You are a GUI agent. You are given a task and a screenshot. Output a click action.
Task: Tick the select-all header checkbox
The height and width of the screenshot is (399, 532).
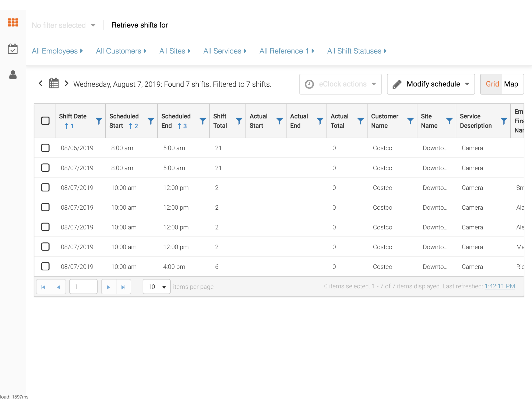click(45, 121)
